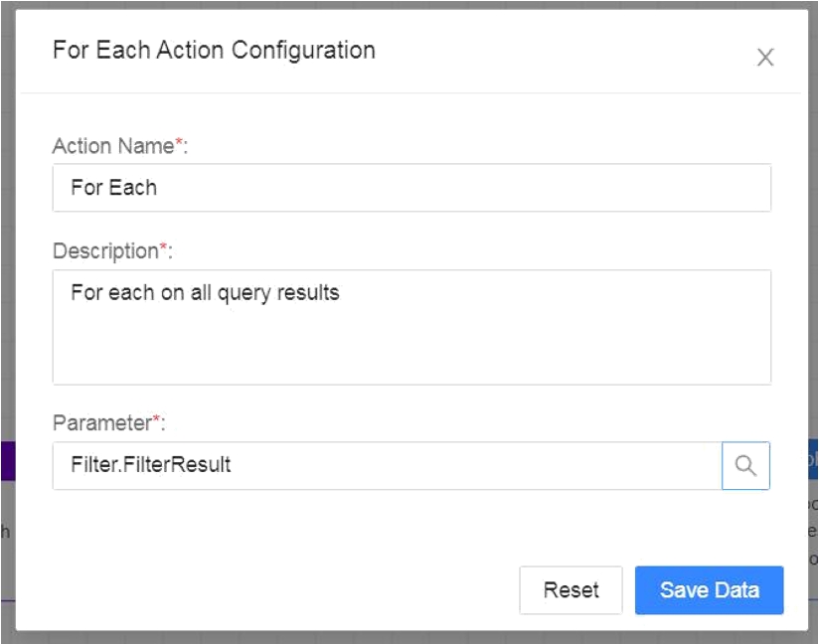
Task: Close the For Each Action Configuration dialog
Action: 764,58
